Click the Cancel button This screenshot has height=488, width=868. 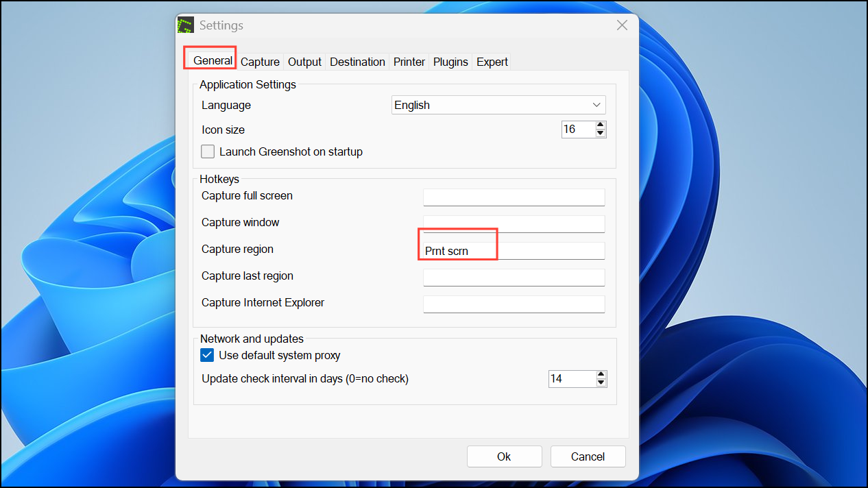588,456
